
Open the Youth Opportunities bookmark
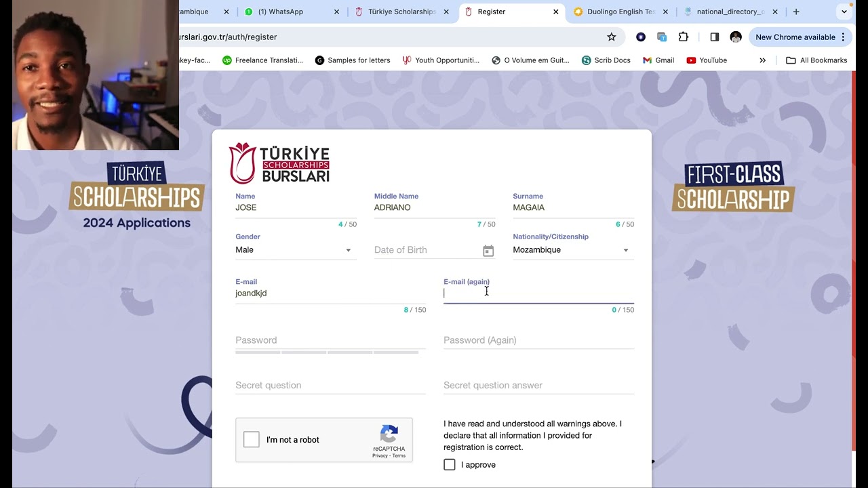[441, 60]
